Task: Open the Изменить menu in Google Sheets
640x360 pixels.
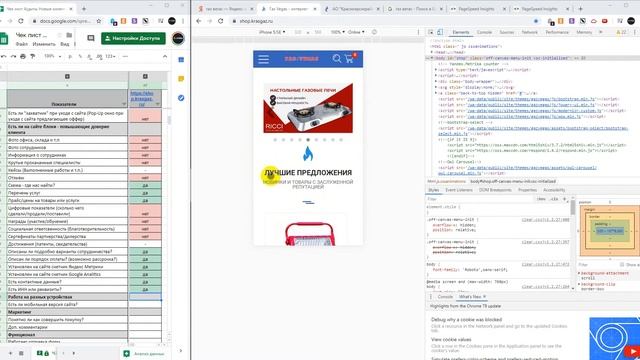Action: pos(44,44)
